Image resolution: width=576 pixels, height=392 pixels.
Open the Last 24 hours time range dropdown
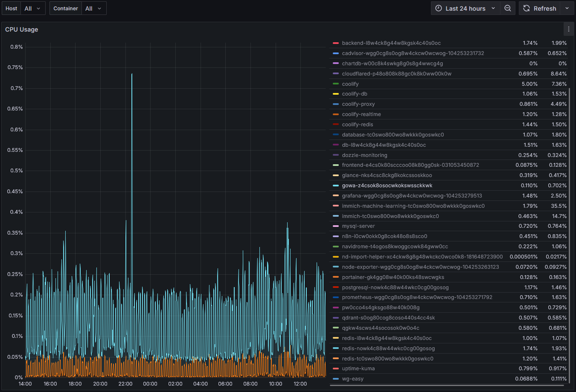point(465,8)
